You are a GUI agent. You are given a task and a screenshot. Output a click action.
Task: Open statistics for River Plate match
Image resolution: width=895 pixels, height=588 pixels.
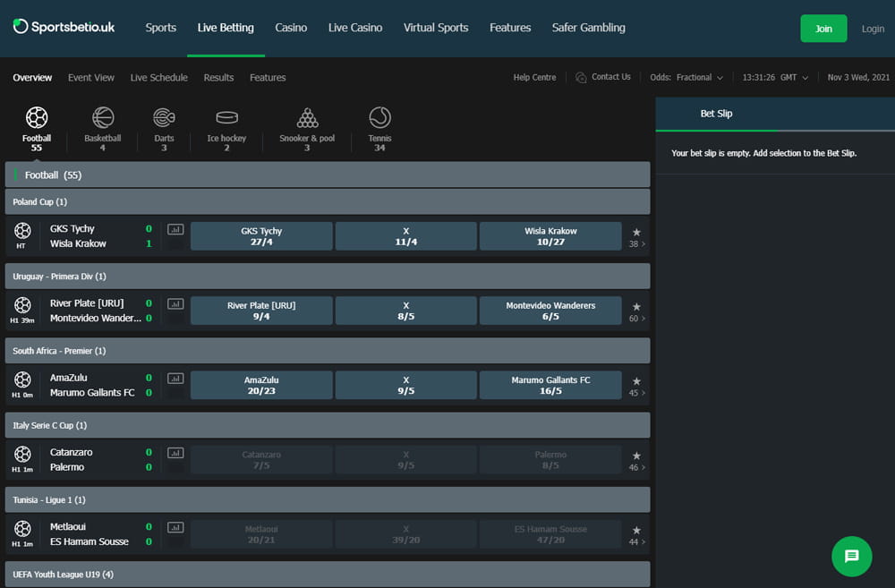[175, 303]
